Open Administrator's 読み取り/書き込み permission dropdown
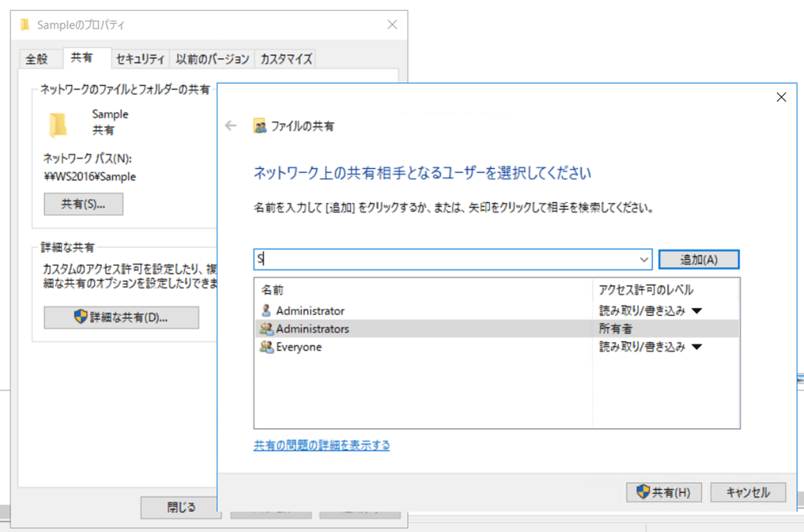804x532 pixels. pyautogui.click(x=697, y=310)
